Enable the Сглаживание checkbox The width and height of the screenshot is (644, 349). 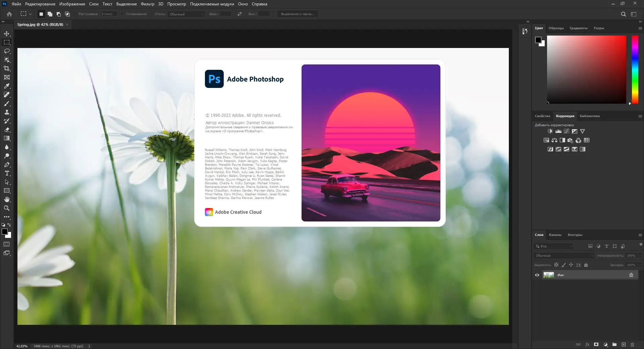tap(123, 14)
